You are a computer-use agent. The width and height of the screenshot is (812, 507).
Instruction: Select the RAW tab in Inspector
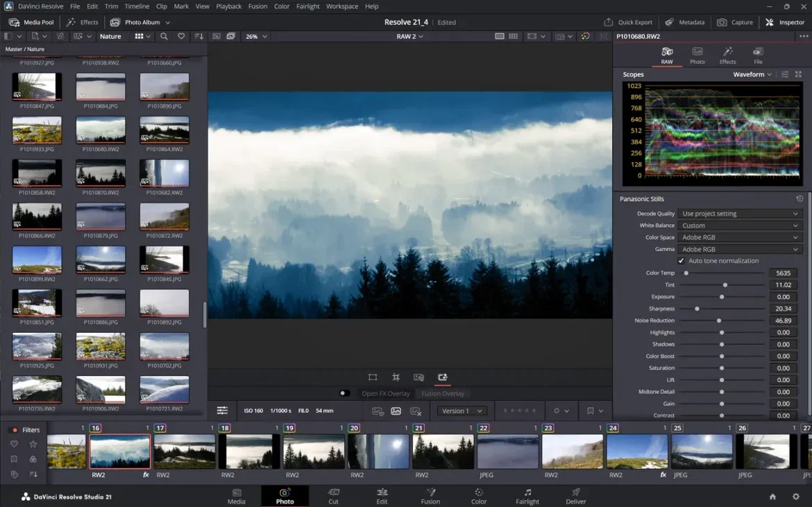click(667, 55)
